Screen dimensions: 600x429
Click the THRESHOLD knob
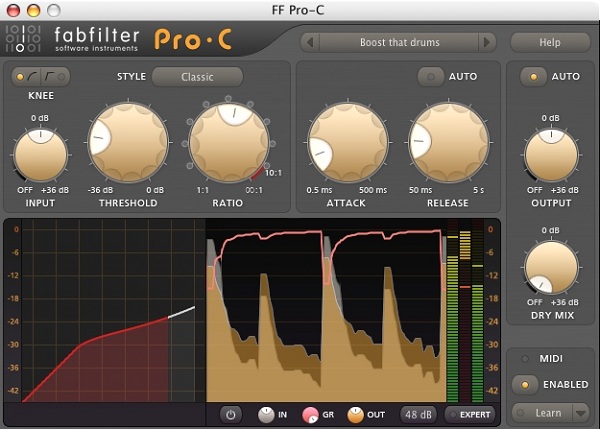tap(128, 142)
